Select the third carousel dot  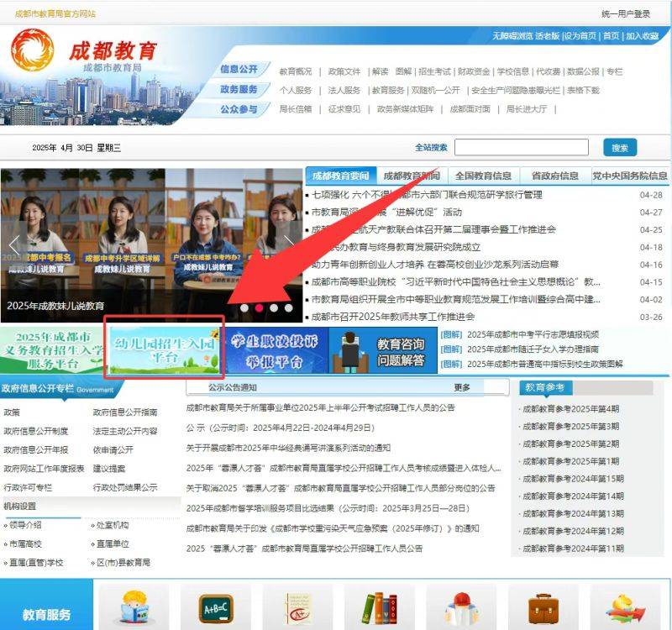(x=274, y=307)
